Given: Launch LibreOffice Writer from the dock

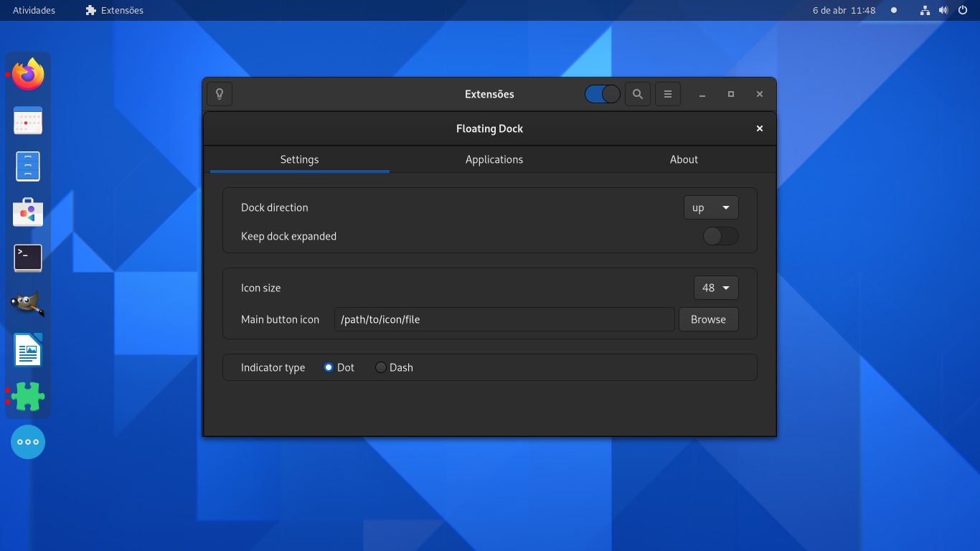Looking at the screenshot, I should point(27,350).
